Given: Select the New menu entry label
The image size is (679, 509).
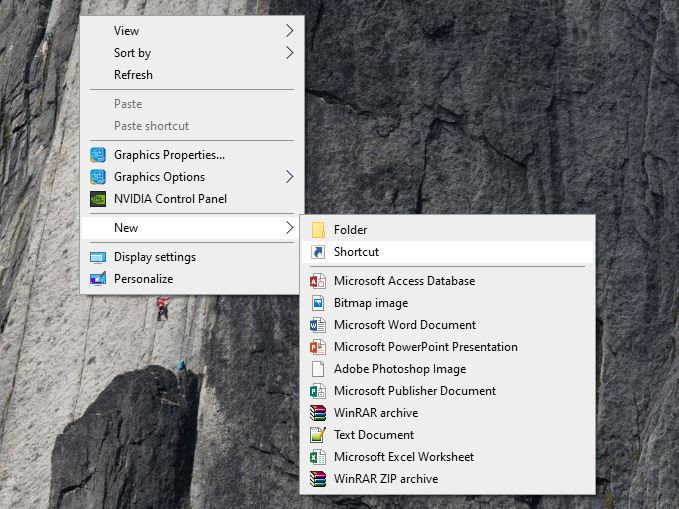Looking at the screenshot, I should click(x=126, y=228).
